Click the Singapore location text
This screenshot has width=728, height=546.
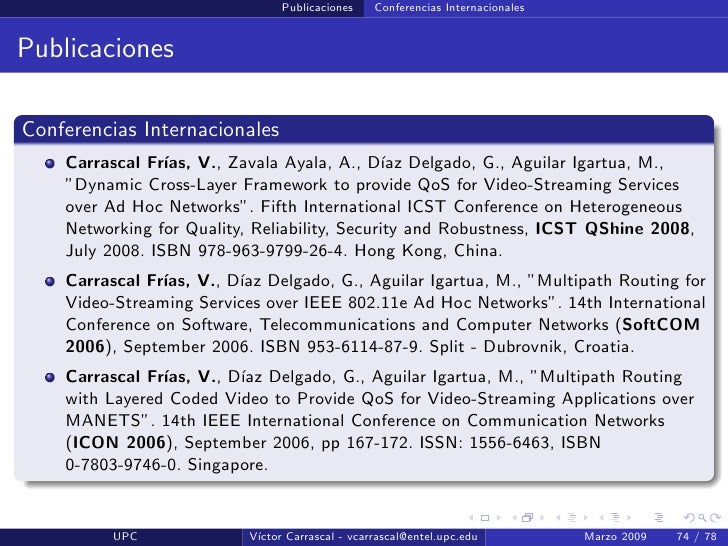[228, 465]
